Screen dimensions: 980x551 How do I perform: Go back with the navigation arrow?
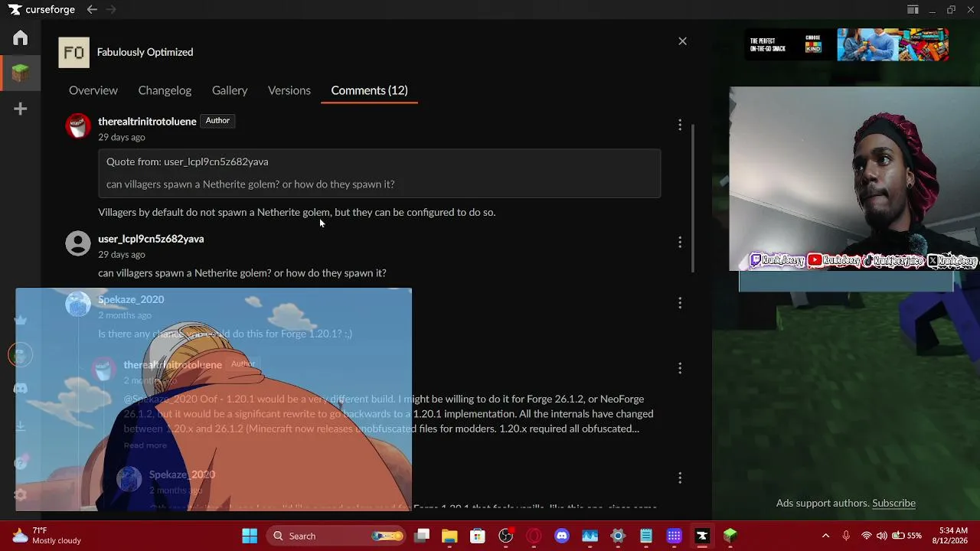click(92, 10)
